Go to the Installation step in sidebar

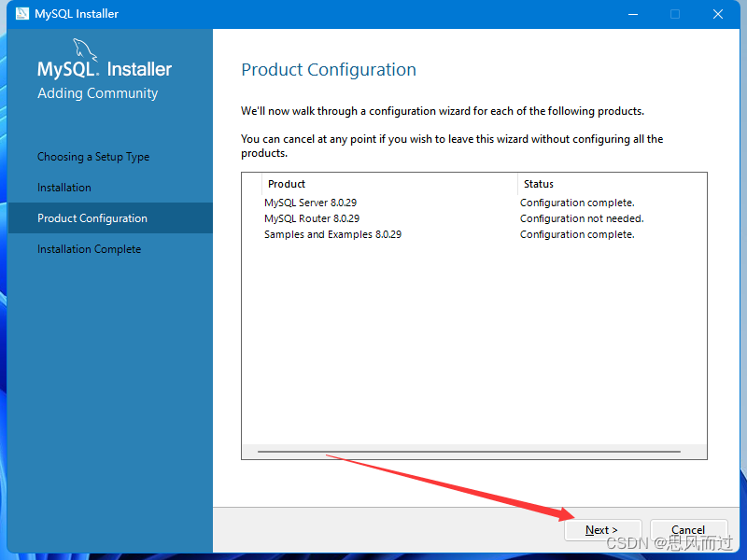[64, 188]
